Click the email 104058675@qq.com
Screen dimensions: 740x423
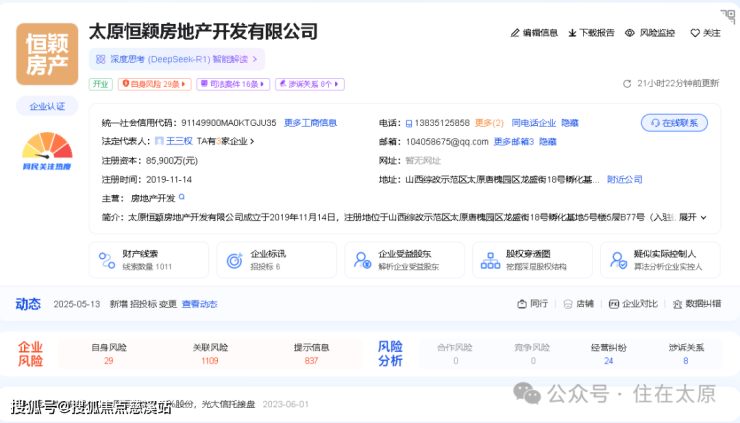[x=447, y=142]
